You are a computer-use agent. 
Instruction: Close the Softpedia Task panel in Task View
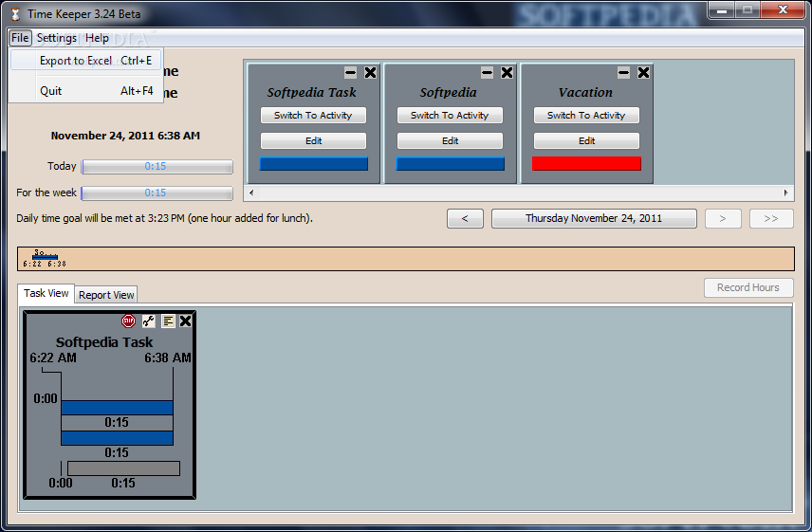185,321
